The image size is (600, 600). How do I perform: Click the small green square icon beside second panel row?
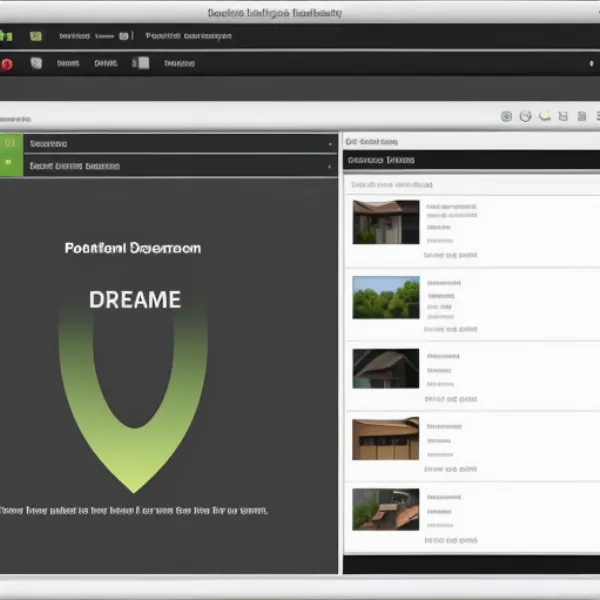coord(8,162)
